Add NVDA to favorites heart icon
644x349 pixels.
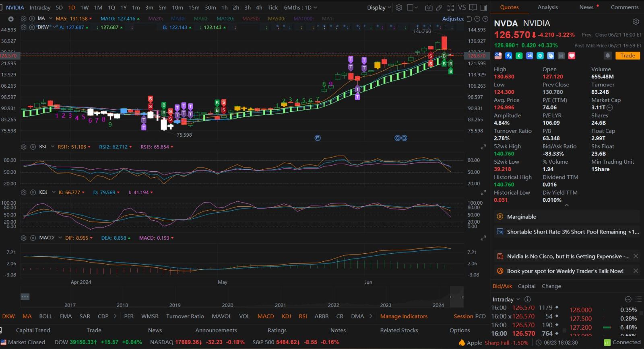[x=572, y=56]
